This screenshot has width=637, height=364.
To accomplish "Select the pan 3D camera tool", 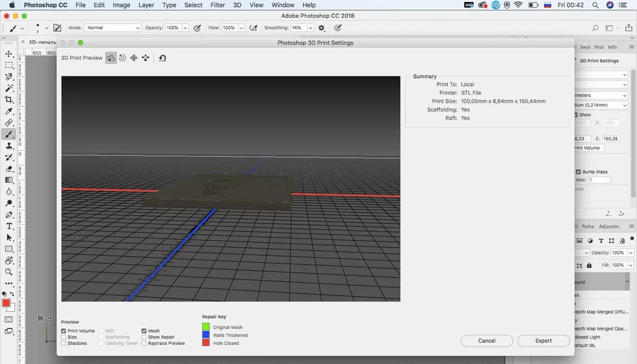I will coord(134,58).
